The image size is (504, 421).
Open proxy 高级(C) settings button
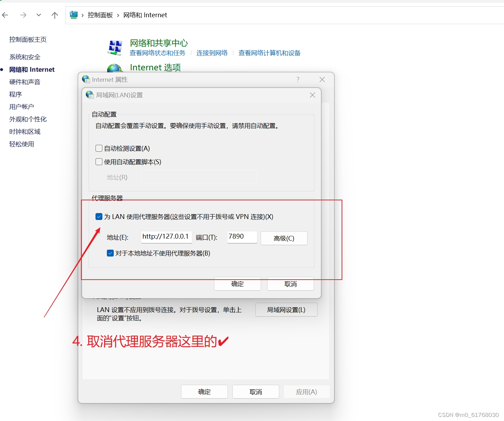[x=284, y=238]
